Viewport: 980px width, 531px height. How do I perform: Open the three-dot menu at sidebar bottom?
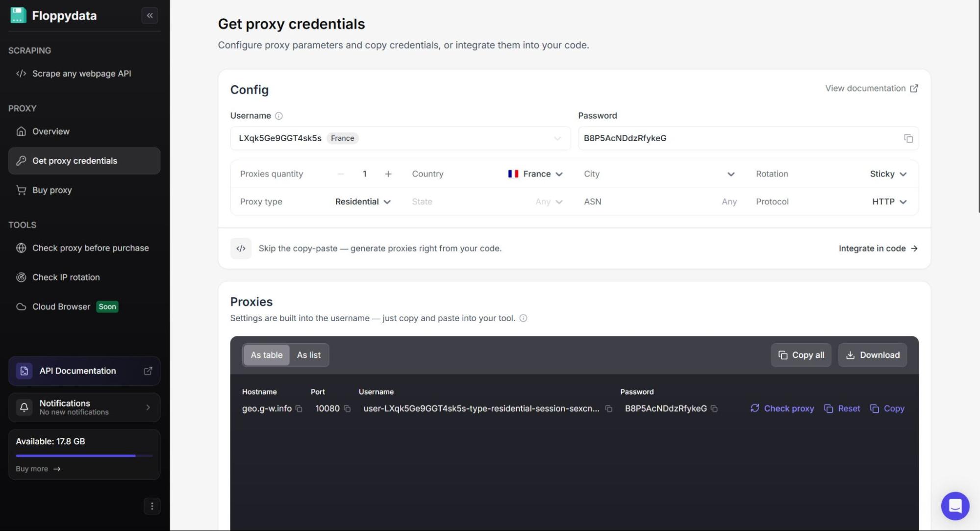(x=152, y=506)
